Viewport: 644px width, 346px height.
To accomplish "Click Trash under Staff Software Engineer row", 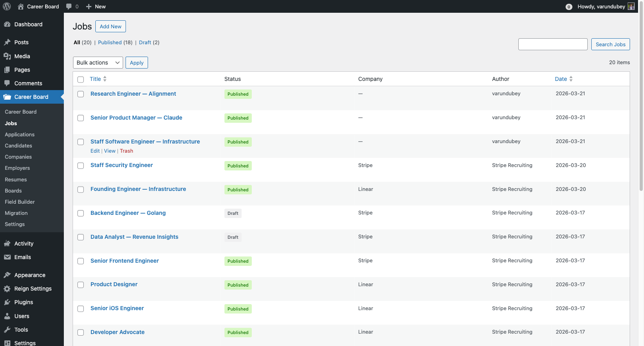I will (x=126, y=151).
